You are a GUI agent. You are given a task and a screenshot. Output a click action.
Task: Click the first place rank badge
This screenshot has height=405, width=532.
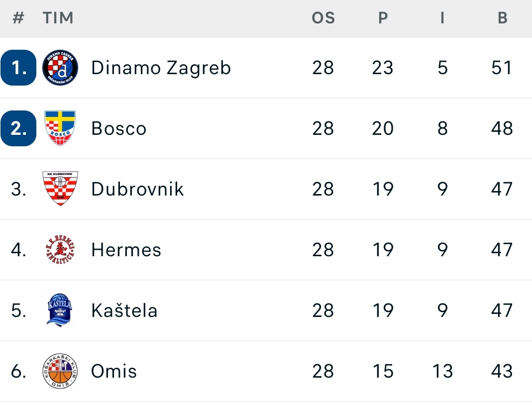pos(18,68)
